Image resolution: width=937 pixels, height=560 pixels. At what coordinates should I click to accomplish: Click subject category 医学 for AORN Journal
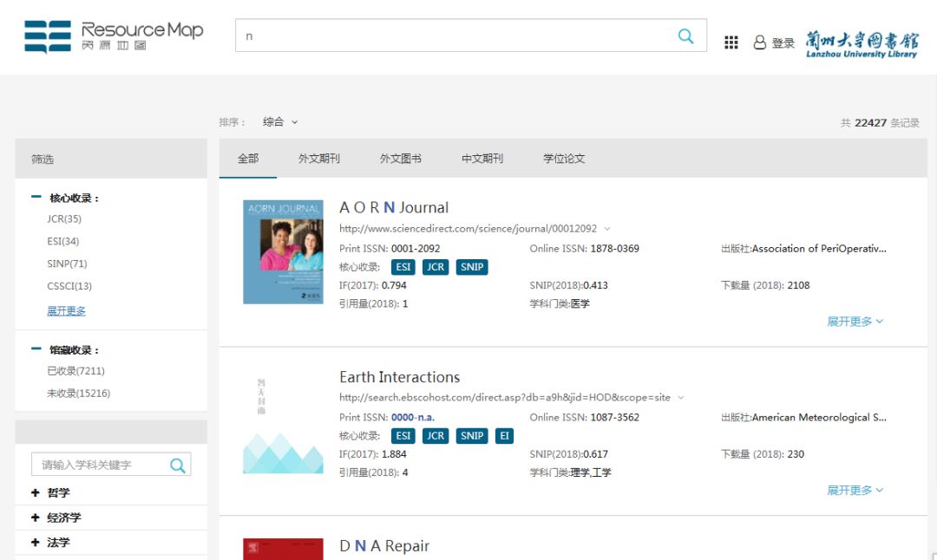click(x=580, y=304)
